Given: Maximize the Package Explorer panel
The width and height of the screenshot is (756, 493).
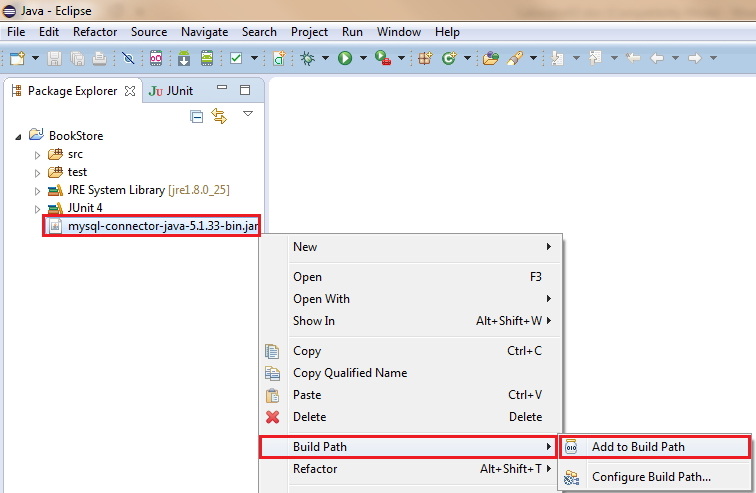Looking at the screenshot, I should [245, 90].
